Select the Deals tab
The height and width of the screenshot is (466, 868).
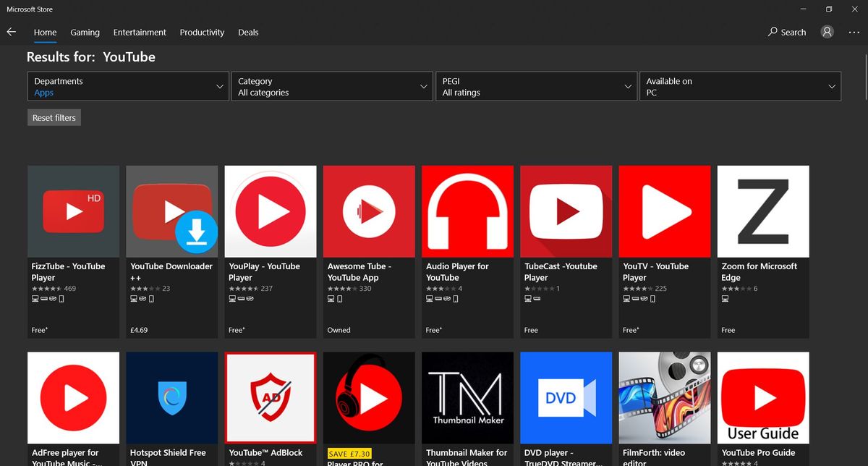248,32
